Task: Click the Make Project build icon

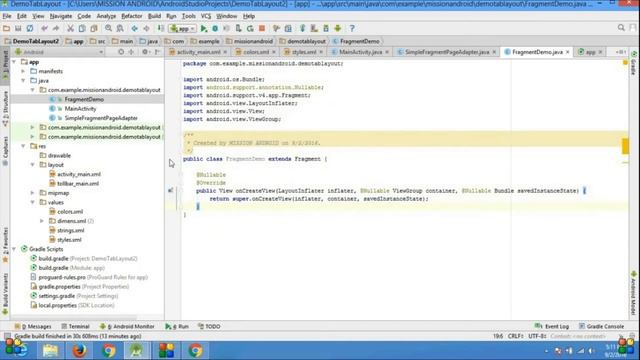Action: coord(161,28)
